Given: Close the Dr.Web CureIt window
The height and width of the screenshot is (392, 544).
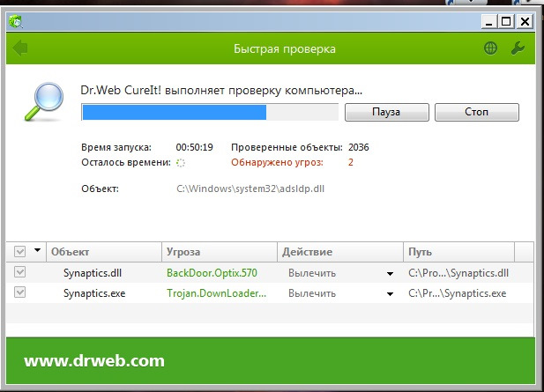Looking at the screenshot, I should pos(525,20).
